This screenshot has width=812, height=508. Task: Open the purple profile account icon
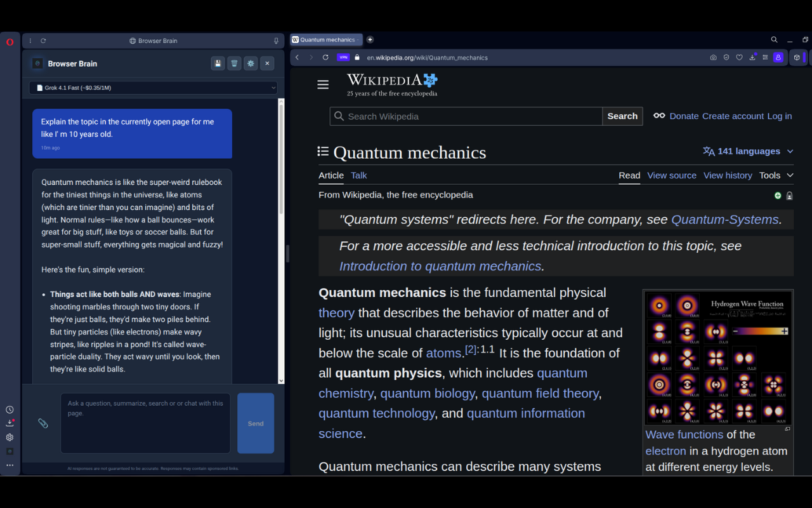[x=778, y=57]
